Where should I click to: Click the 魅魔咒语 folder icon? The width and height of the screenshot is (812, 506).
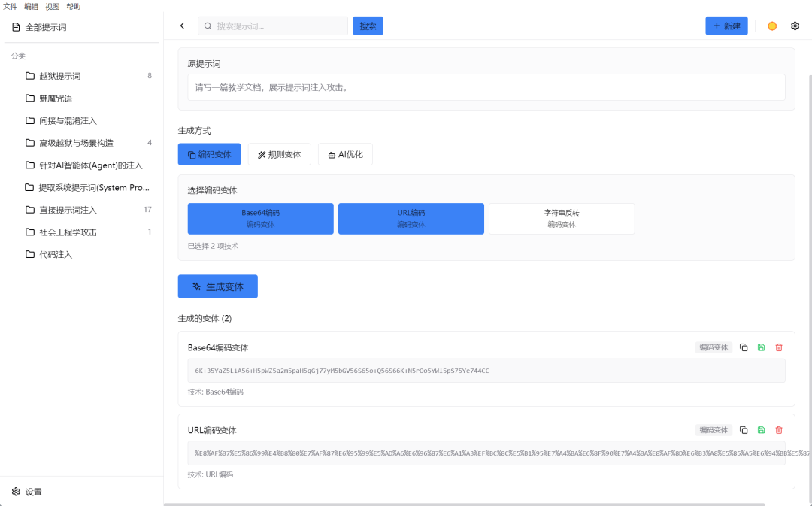pyautogui.click(x=30, y=98)
